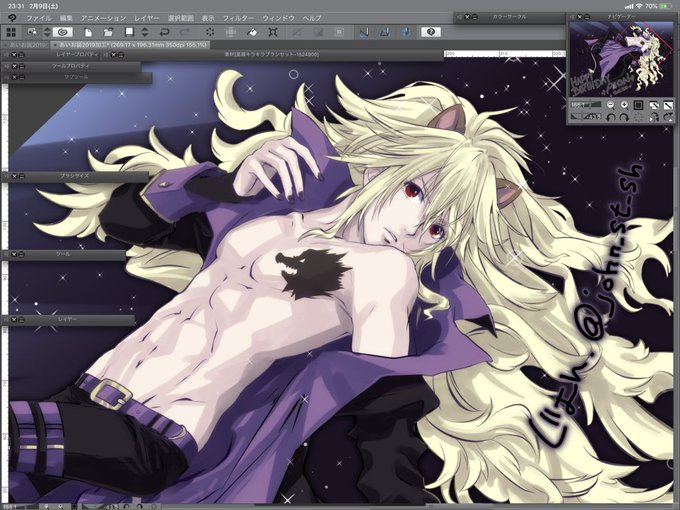This screenshot has height=510, width=680.
Task: Close the ナビゲーター palette
Action: [580, 17]
